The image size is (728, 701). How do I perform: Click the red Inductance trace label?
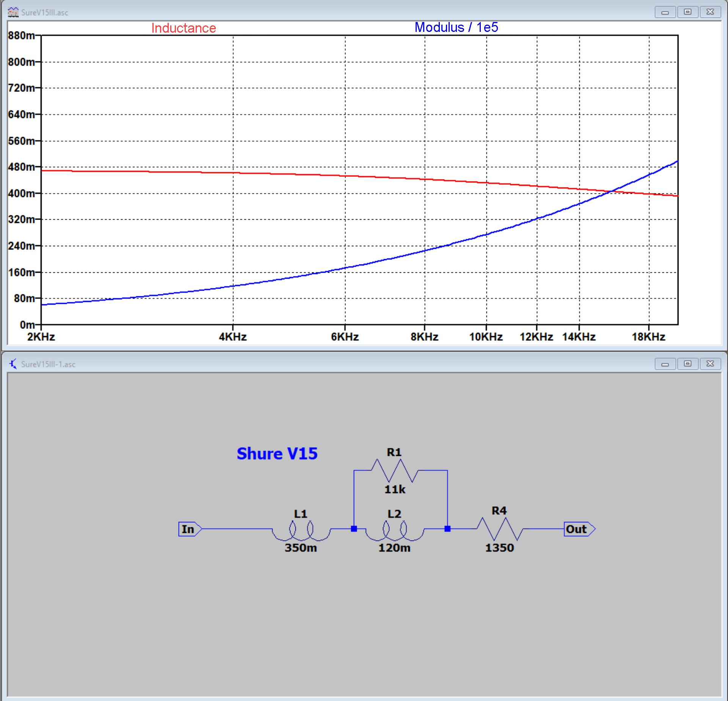(x=184, y=28)
